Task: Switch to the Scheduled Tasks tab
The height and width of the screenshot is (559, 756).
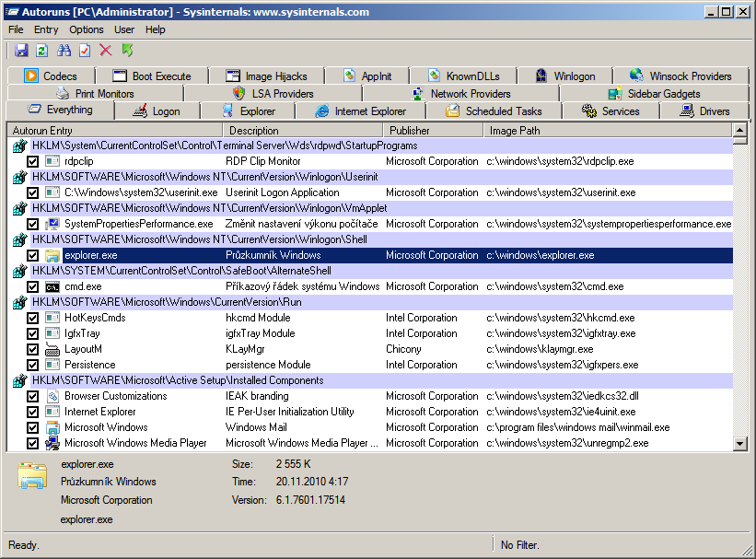Action: pyautogui.click(x=494, y=111)
